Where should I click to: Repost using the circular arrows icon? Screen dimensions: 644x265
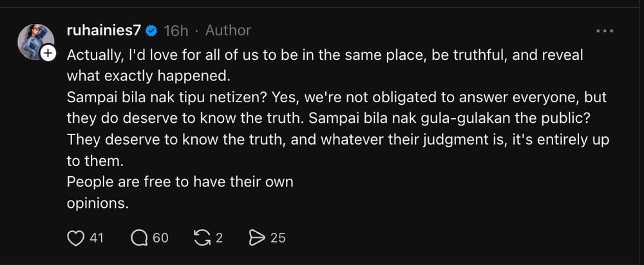coord(203,238)
